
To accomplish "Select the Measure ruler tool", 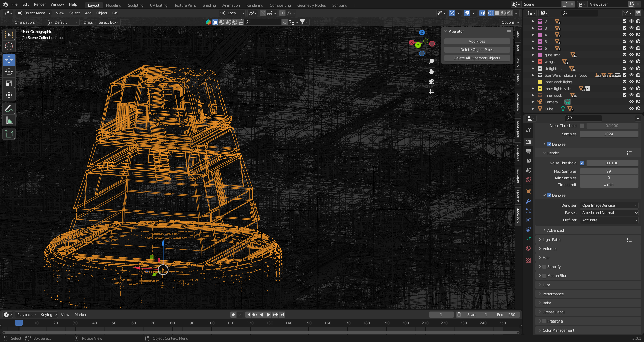I will tap(9, 120).
